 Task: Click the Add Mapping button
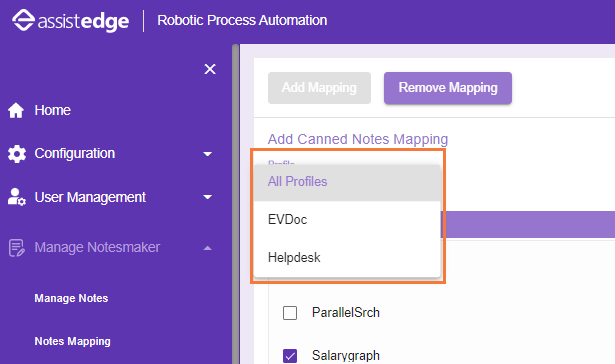[319, 88]
